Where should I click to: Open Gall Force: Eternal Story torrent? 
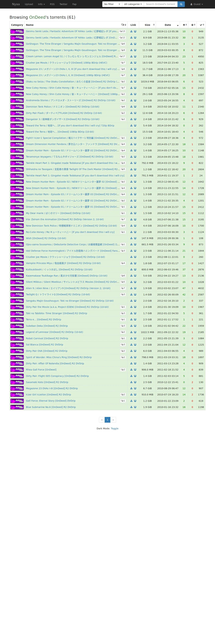pos(51,401)
